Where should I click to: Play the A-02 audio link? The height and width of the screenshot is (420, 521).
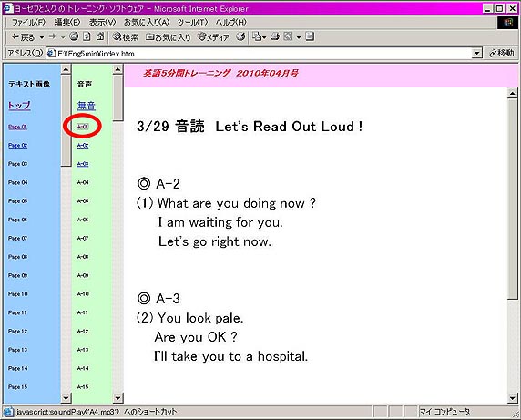pos(83,146)
